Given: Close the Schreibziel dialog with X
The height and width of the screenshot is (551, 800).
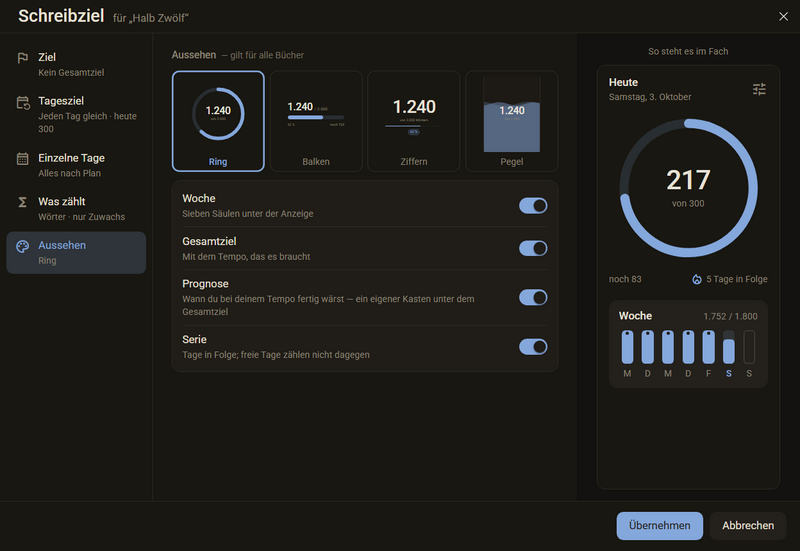Looking at the screenshot, I should click(783, 17).
